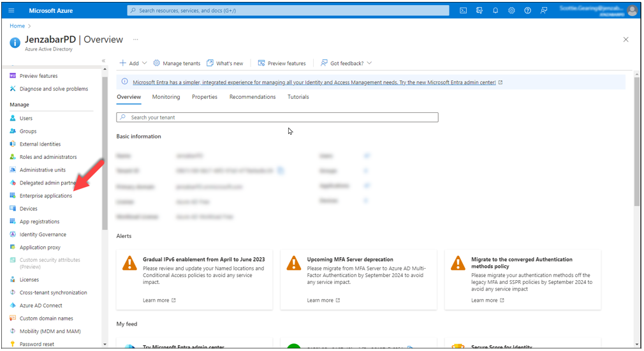Click the Administrative units icon
Viewport: 644px width, 351px height.
[x=13, y=170]
